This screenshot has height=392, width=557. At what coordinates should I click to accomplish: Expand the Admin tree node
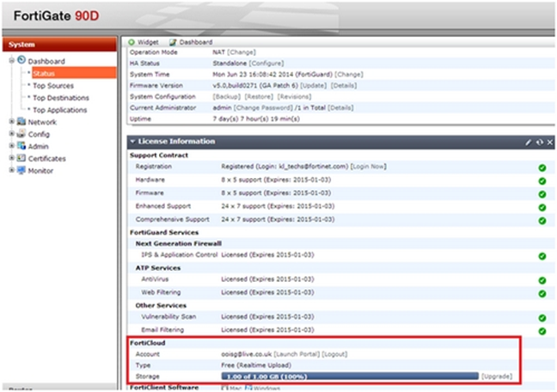click(12, 146)
